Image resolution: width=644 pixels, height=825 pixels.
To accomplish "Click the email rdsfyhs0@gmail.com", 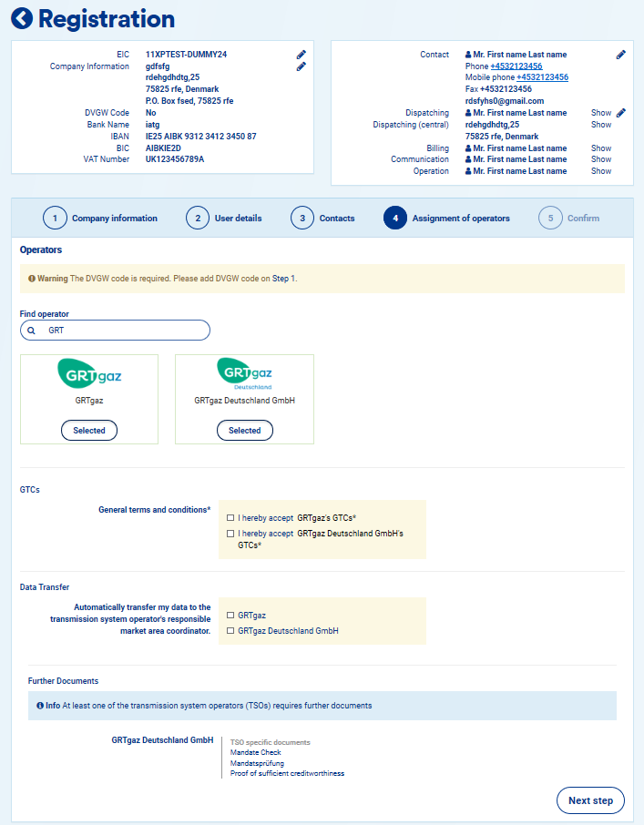I will (x=505, y=101).
